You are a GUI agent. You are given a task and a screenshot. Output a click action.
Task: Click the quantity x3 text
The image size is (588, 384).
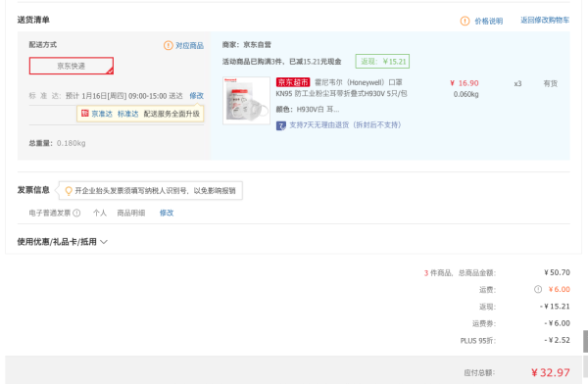[x=517, y=83]
